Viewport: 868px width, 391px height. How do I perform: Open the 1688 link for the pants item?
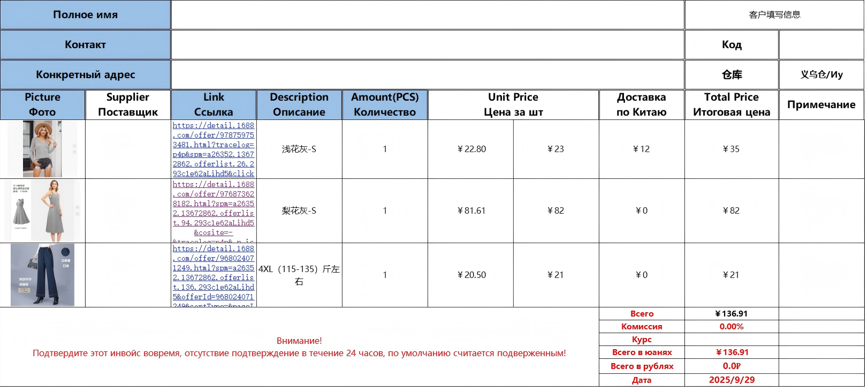214,273
